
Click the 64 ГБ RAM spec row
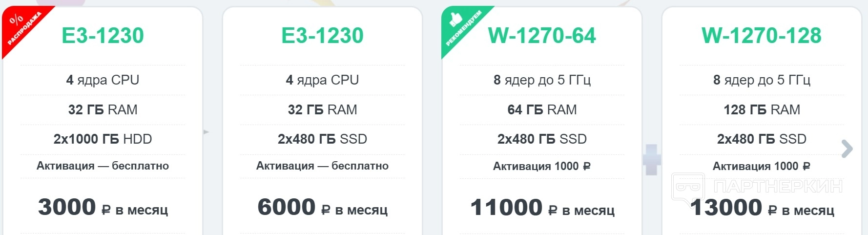point(542,109)
